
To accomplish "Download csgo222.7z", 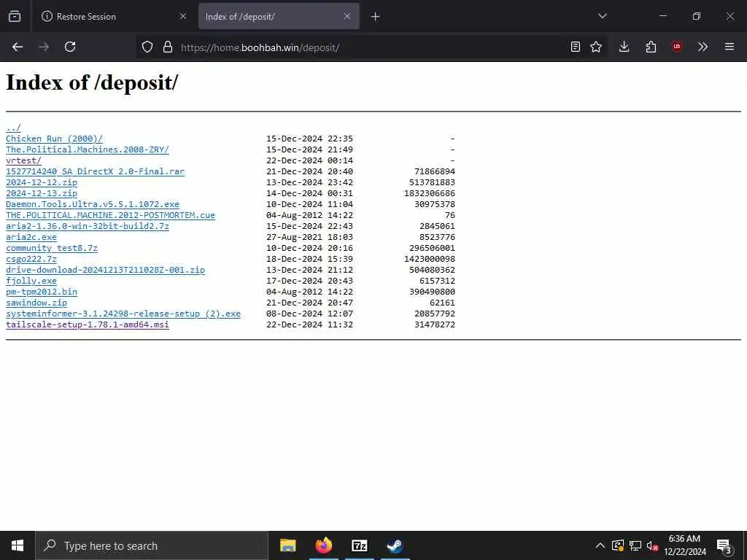I will coord(31,259).
